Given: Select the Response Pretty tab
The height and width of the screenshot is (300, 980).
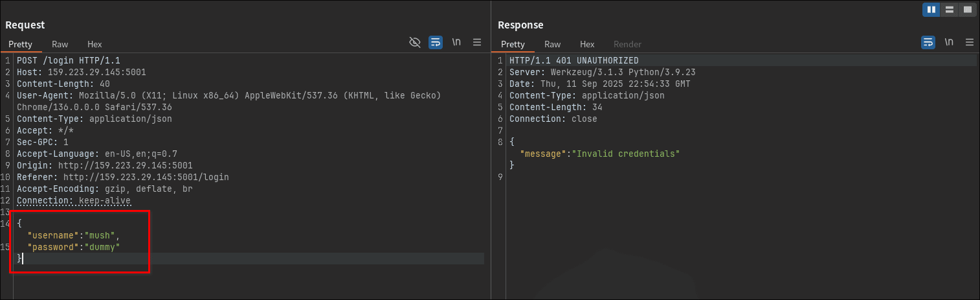Looking at the screenshot, I should tap(513, 44).
